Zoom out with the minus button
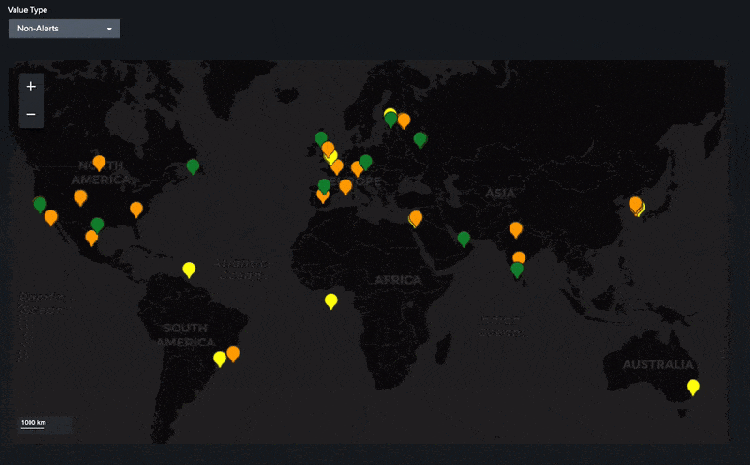 [31, 114]
